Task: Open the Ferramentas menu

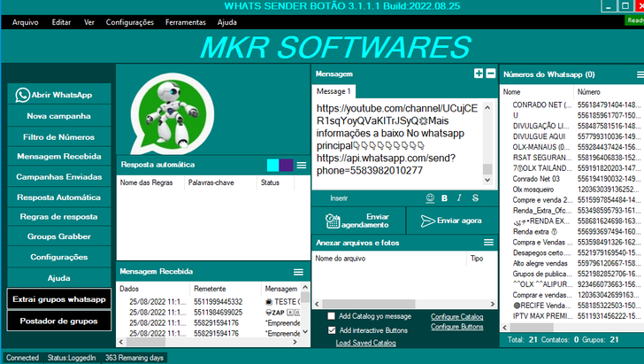Action: click(186, 22)
